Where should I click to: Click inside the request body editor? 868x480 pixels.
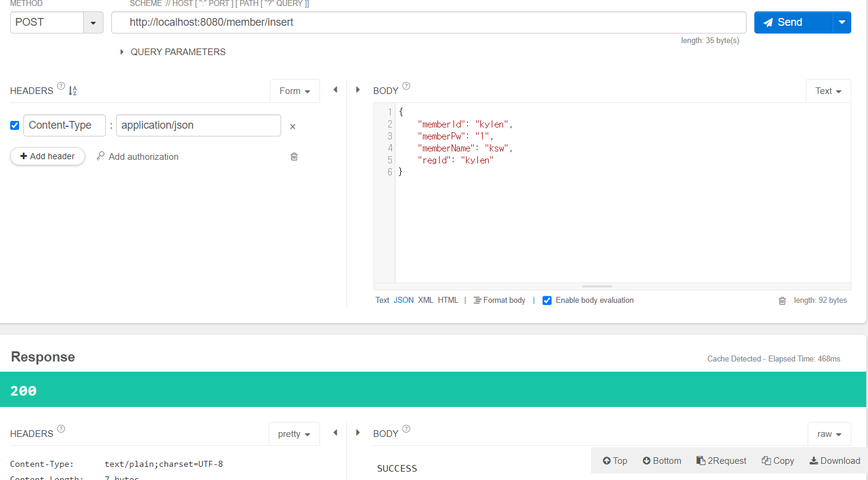[x=623, y=193]
